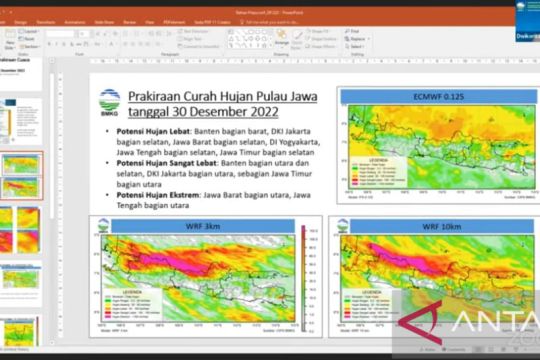Select the BMKG logo on the slide

110,102
